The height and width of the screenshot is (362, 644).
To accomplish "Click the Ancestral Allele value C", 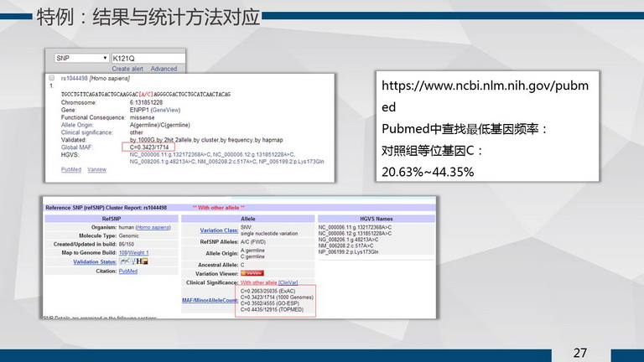I will pyautogui.click(x=242, y=265).
